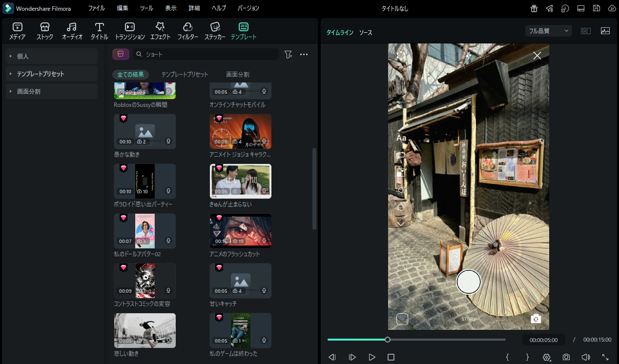Switch to the ソース tab
The height and width of the screenshot is (364, 619).
click(366, 33)
